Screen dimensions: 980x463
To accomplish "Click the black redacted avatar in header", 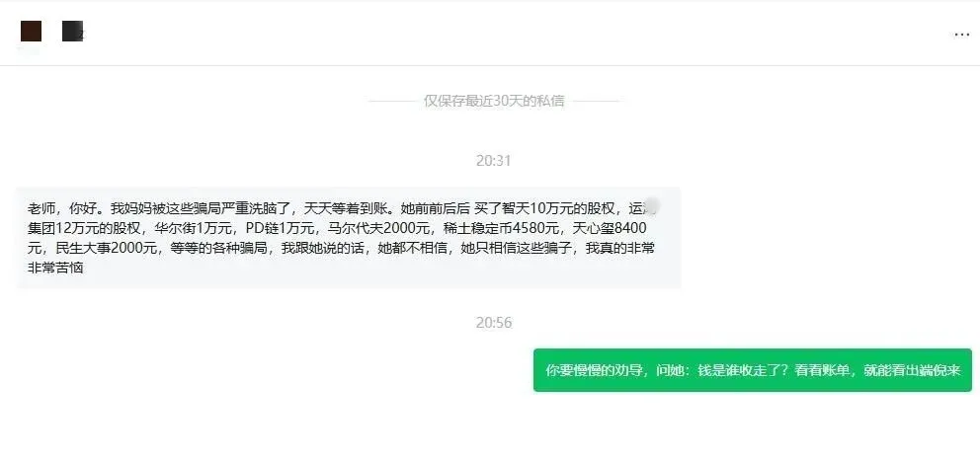I will tap(72, 32).
